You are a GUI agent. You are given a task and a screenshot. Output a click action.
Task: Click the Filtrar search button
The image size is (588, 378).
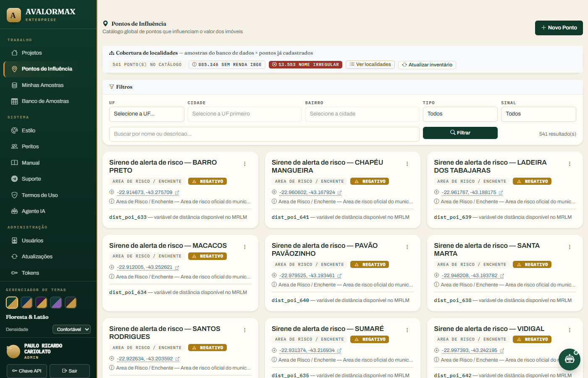(460, 133)
